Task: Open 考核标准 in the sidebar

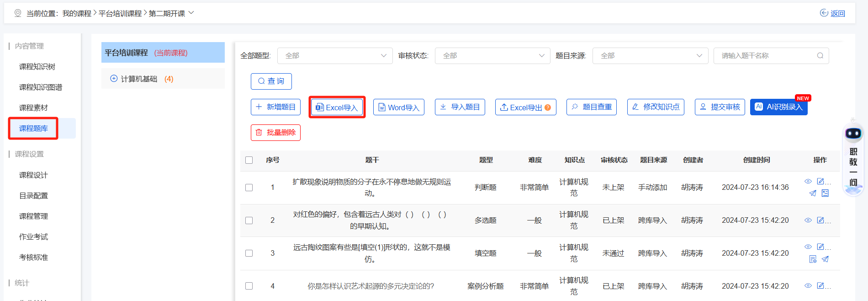Action: 33,258
